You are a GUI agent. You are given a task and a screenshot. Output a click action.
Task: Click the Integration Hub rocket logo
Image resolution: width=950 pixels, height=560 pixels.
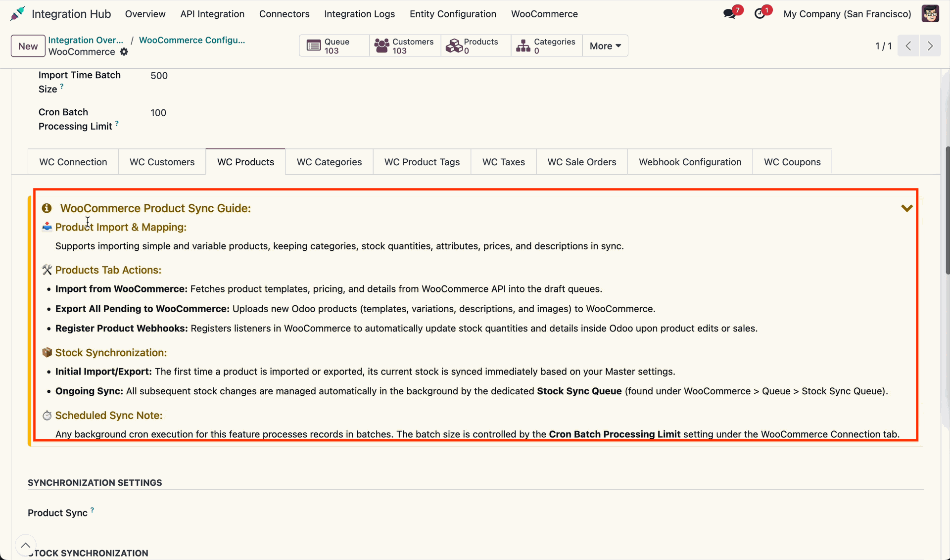pos(17,14)
